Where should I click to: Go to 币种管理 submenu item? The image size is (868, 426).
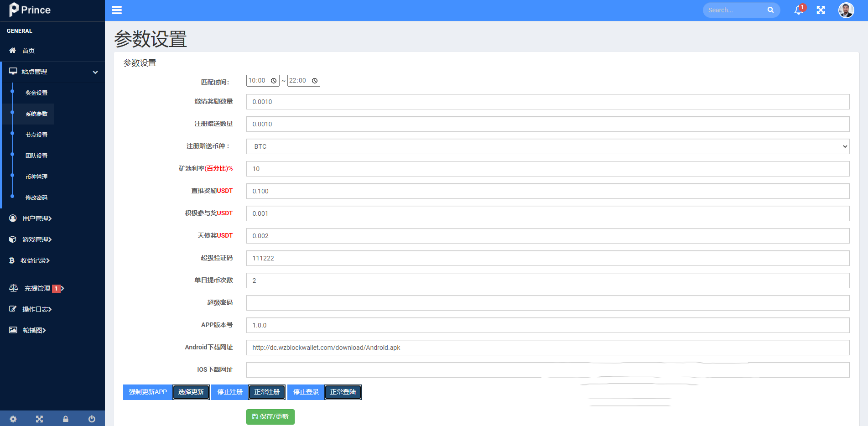(36, 177)
